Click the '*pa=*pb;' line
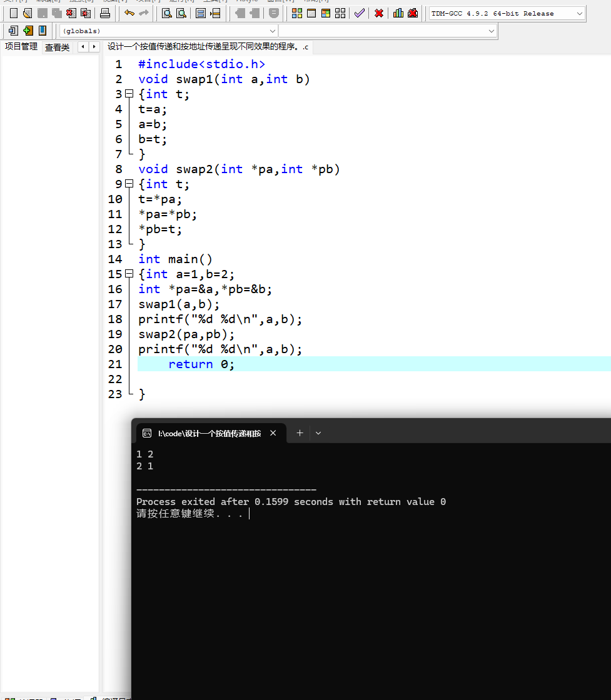Image resolution: width=611 pixels, height=700 pixels. click(x=168, y=214)
